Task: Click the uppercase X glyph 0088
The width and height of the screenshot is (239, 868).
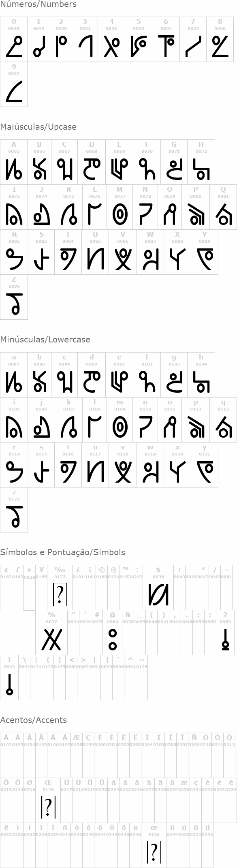Action: point(177,252)
